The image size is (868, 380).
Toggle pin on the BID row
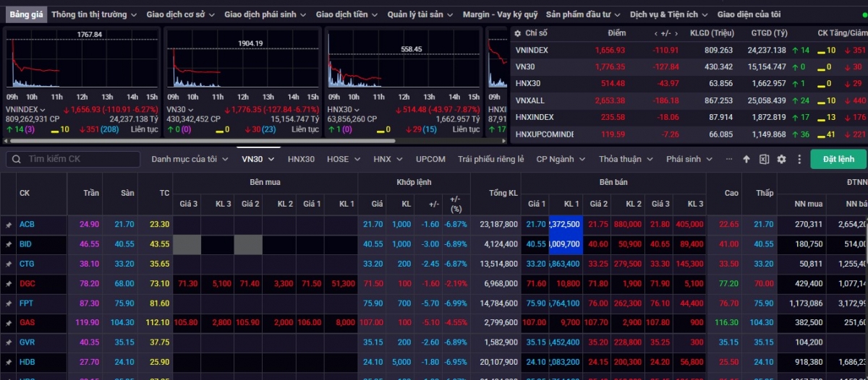coord(9,244)
